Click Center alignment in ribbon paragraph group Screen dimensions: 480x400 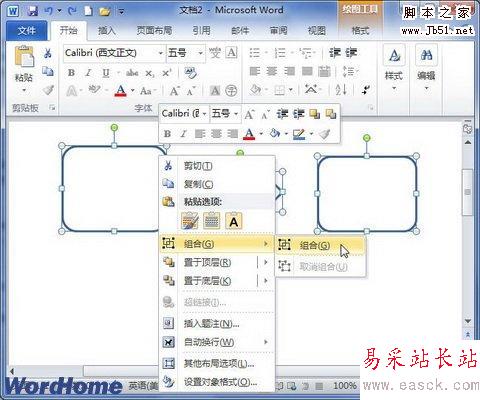click(272, 71)
